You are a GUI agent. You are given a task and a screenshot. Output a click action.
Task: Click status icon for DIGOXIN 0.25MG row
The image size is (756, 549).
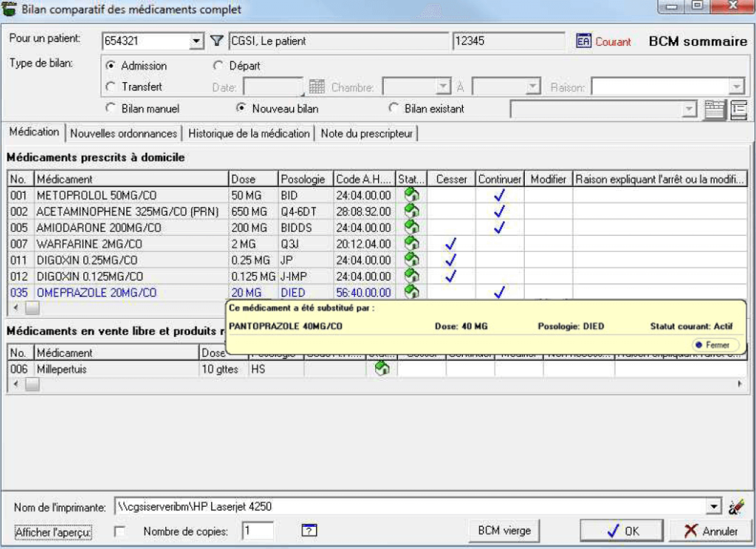click(411, 259)
